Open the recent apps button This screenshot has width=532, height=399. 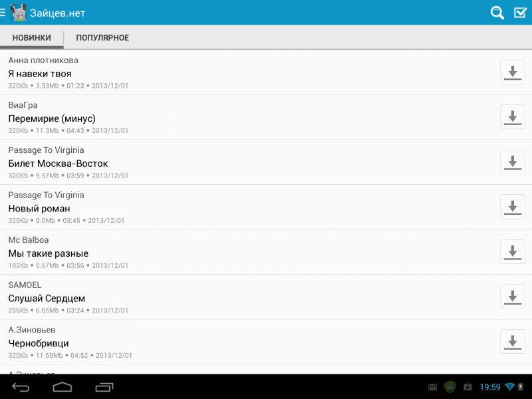[x=104, y=387]
